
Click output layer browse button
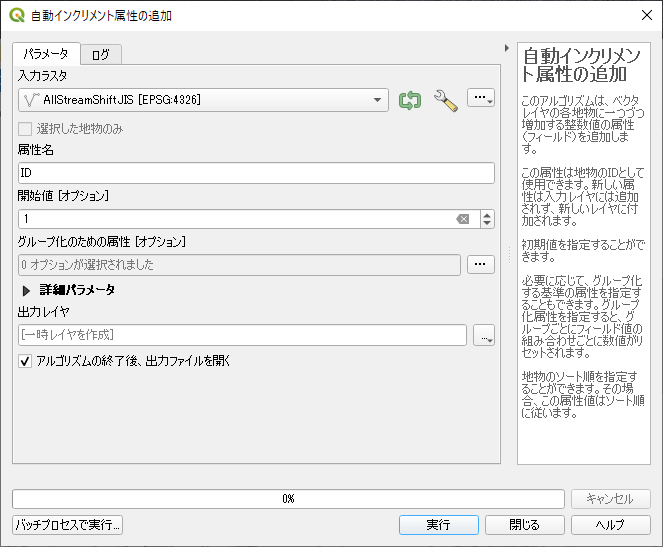pyautogui.click(x=485, y=336)
